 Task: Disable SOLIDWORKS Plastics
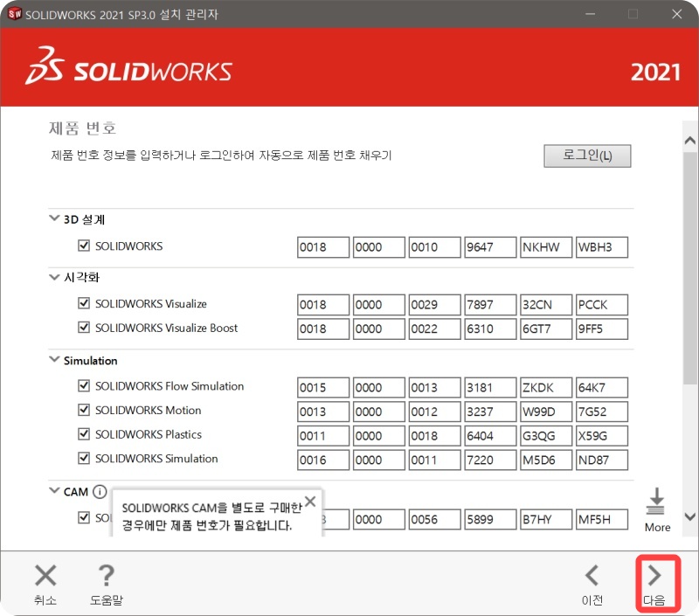tap(84, 435)
